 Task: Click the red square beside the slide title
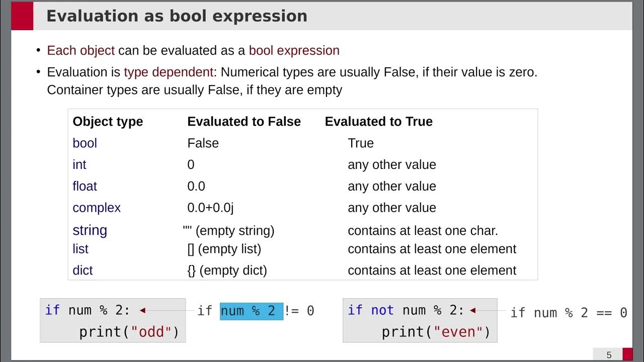click(x=22, y=16)
